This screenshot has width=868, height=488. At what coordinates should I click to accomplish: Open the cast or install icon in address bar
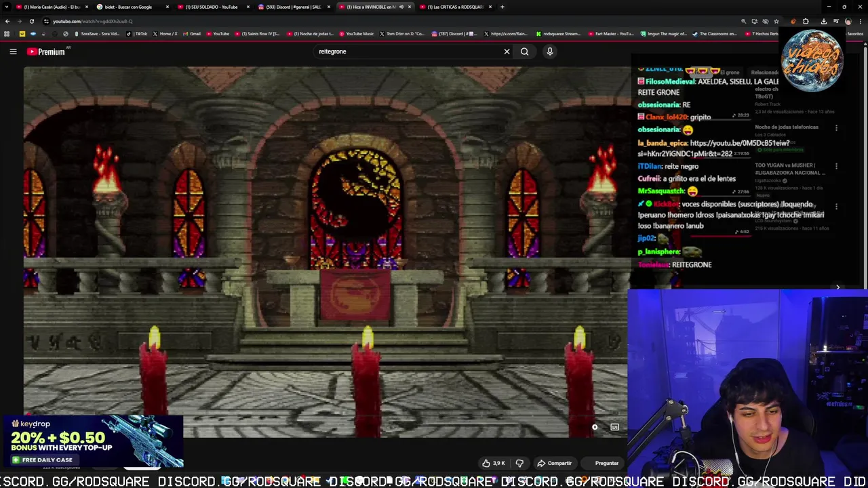755,21
